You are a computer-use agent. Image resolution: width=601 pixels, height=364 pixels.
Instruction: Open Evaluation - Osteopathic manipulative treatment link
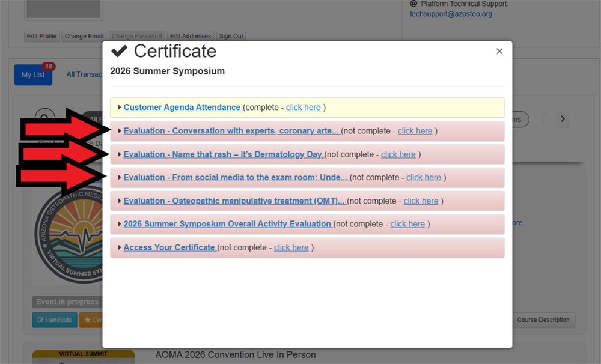(x=234, y=201)
